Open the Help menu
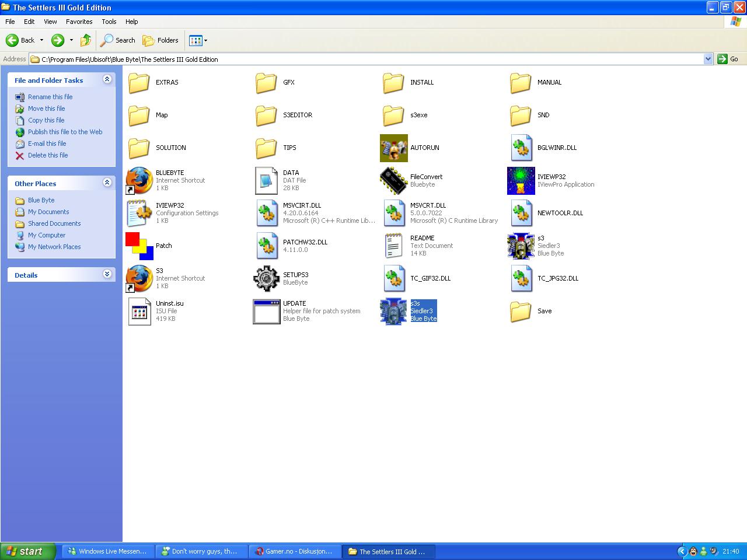The image size is (747, 560). (x=132, y=22)
